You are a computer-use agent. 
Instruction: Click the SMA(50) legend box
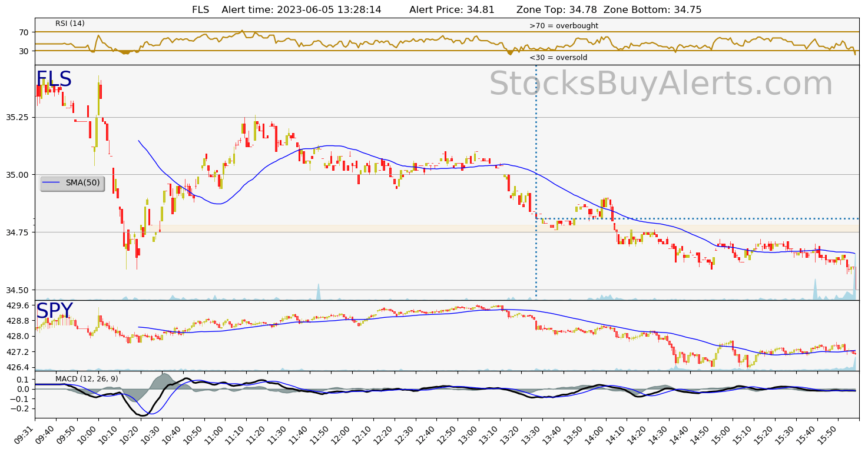[x=72, y=183]
